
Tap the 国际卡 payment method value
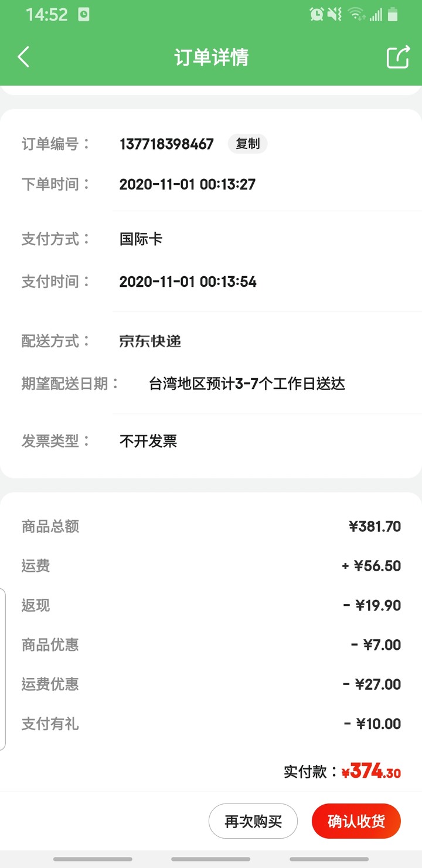tap(141, 239)
